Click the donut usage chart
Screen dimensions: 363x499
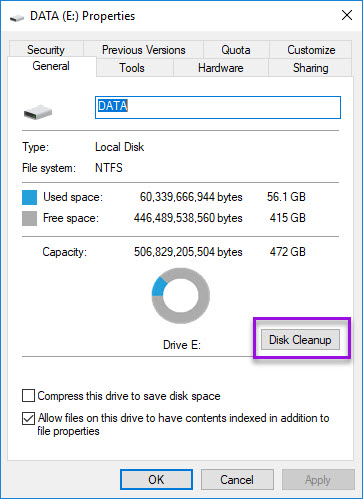[x=181, y=296]
